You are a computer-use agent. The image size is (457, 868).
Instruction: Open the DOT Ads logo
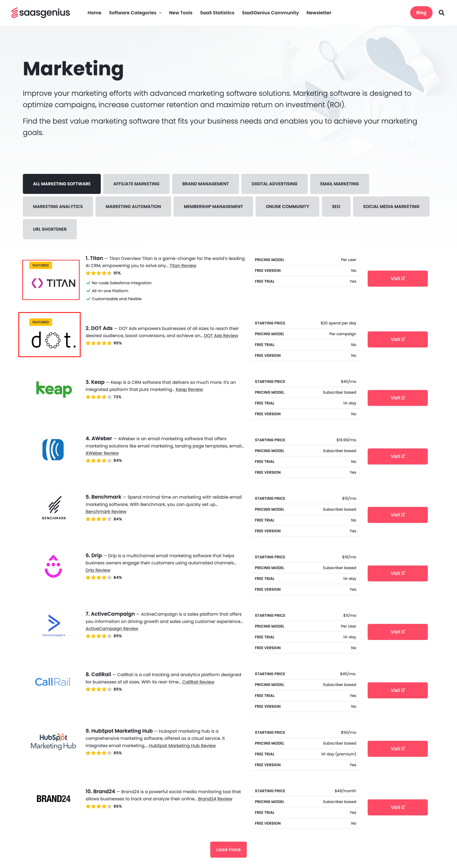pyautogui.click(x=50, y=334)
